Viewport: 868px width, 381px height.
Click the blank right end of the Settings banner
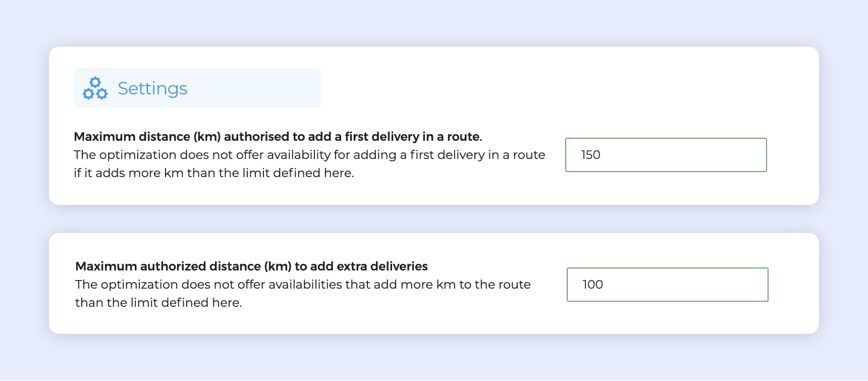[x=283, y=88]
